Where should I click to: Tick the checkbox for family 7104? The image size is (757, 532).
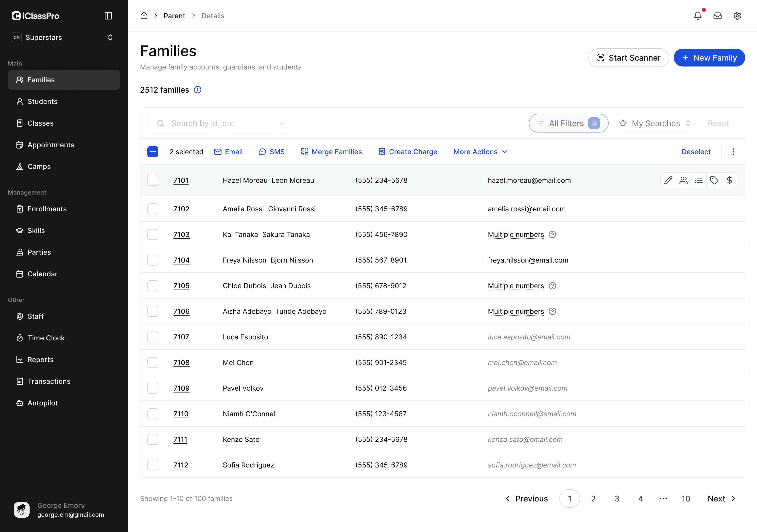(153, 260)
